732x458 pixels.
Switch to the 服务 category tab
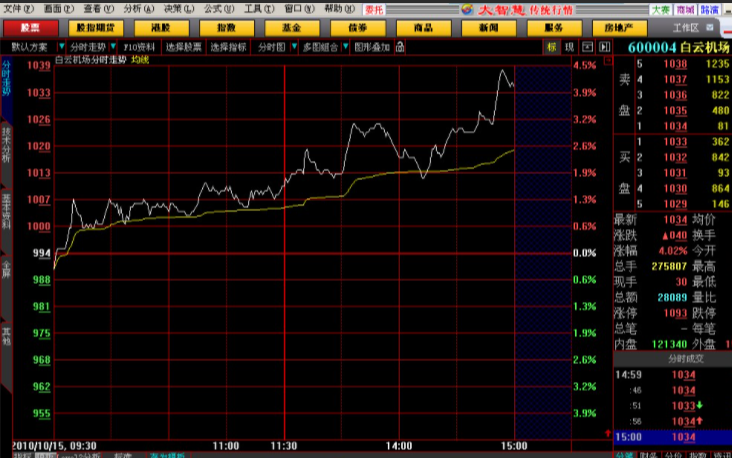(554, 28)
